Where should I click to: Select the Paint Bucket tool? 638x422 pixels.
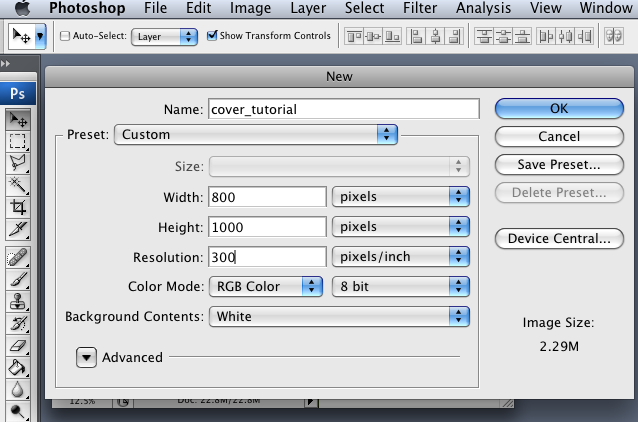click(17, 368)
